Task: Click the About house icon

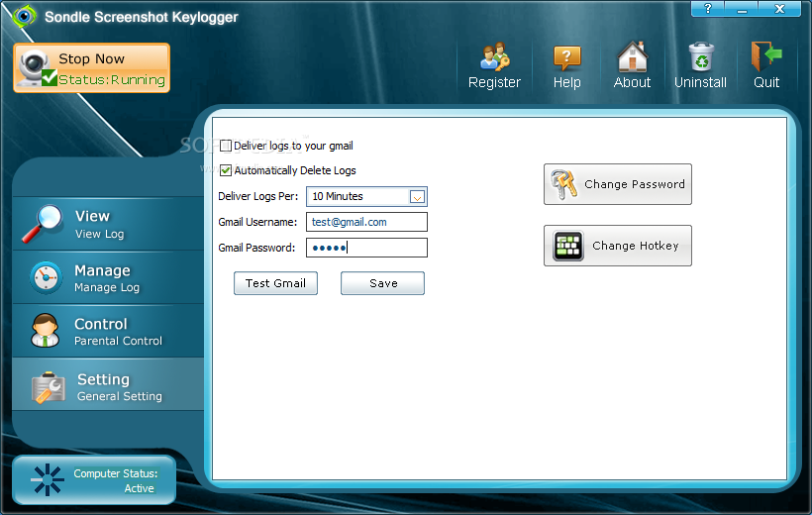Action: tap(633, 56)
